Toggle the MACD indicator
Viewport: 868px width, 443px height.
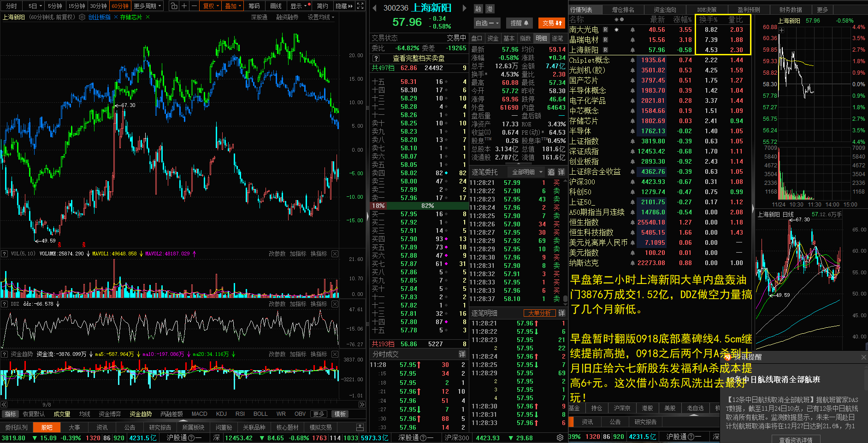tap(200, 414)
